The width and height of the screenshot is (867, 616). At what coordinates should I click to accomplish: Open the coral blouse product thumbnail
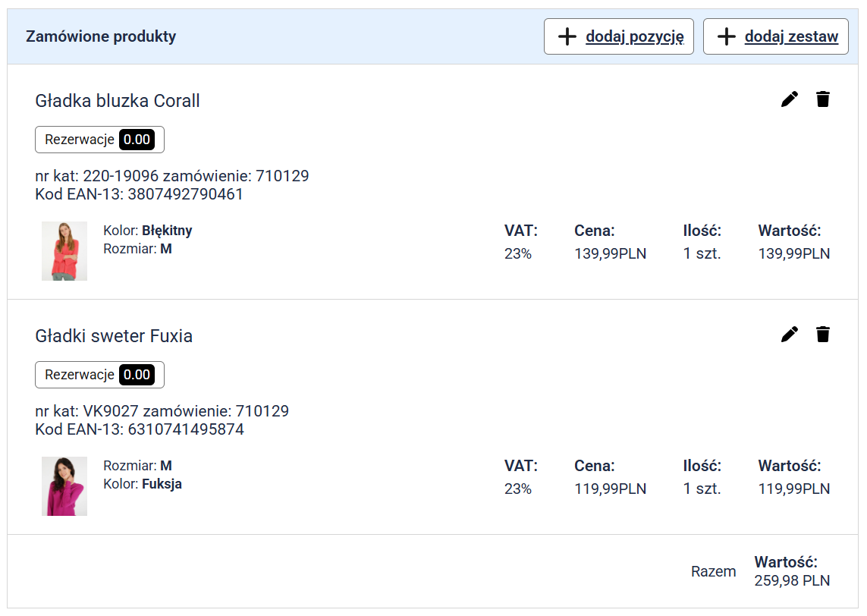coord(64,251)
